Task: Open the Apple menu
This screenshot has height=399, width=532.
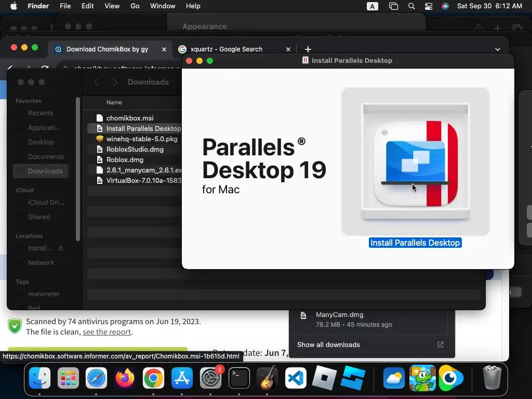Action: click(x=14, y=6)
